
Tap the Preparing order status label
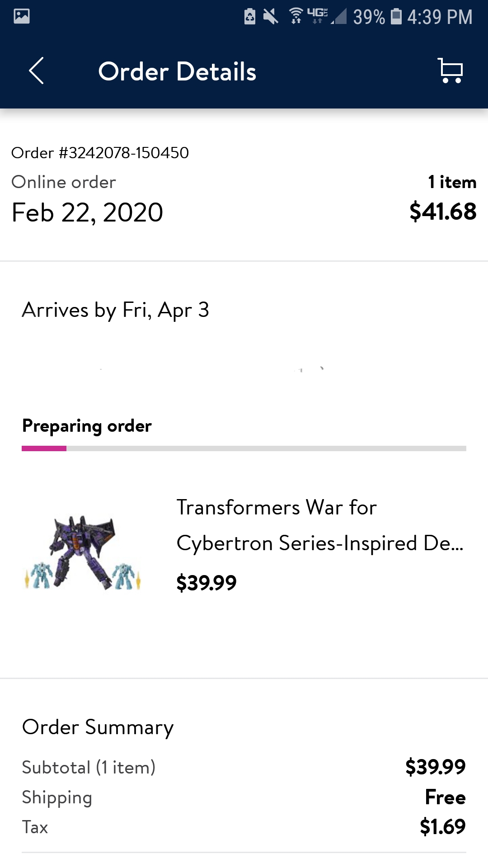[87, 426]
